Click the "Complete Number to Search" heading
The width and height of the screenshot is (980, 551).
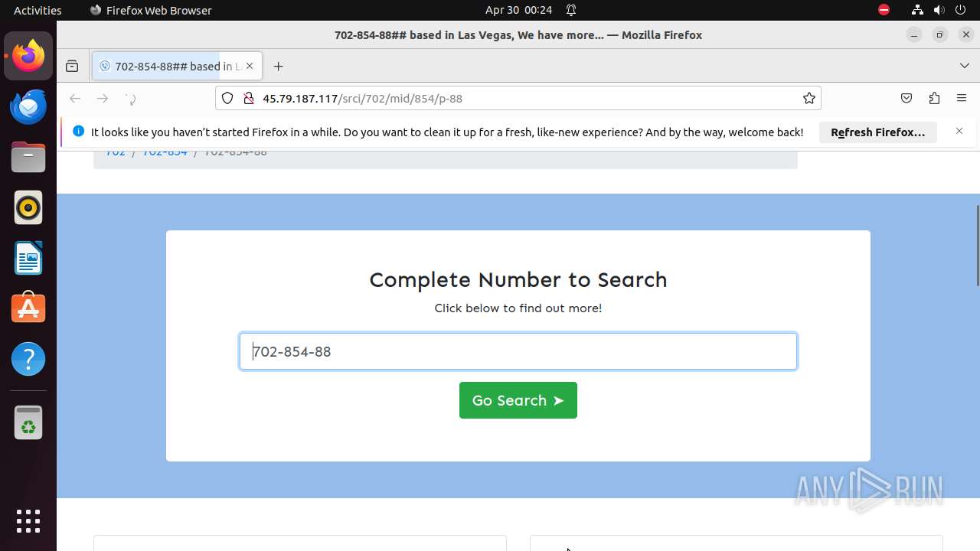click(x=518, y=280)
